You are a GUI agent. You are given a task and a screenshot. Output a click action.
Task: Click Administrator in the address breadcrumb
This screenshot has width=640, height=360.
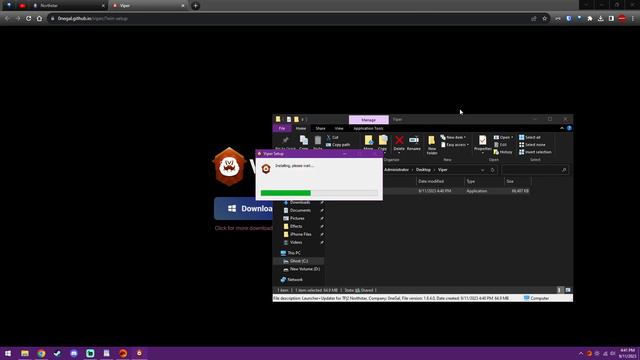coord(396,170)
